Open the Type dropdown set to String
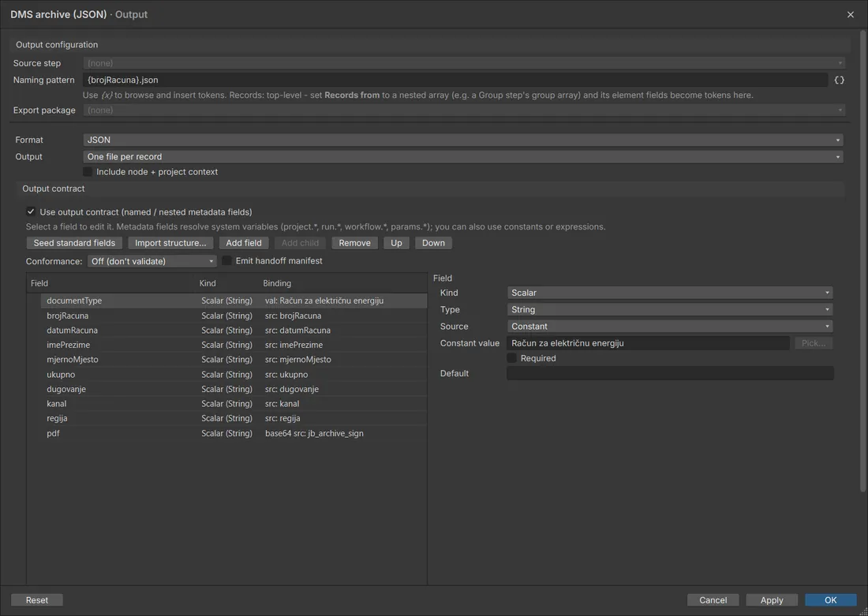Viewport: 868px width, 616px height. pos(670,309)
